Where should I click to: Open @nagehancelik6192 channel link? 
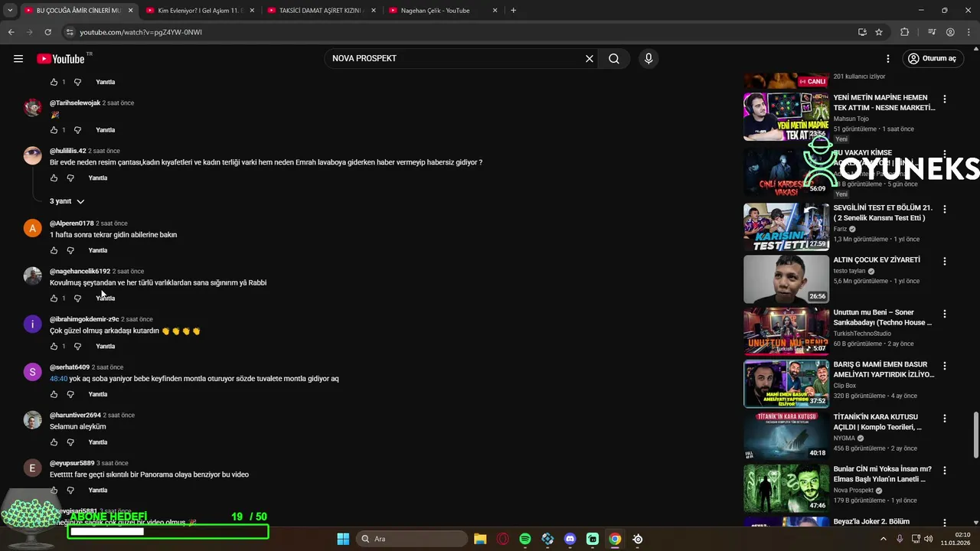80,272
